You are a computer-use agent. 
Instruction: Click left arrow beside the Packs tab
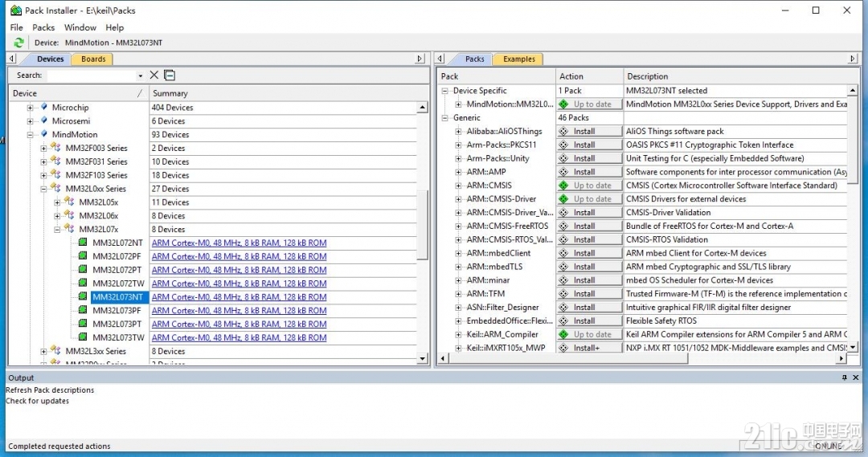(x=440, y=59)
